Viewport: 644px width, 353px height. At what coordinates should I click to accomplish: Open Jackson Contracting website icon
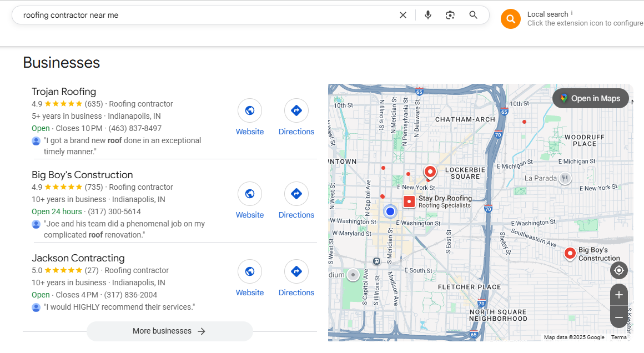click(250, 271)
